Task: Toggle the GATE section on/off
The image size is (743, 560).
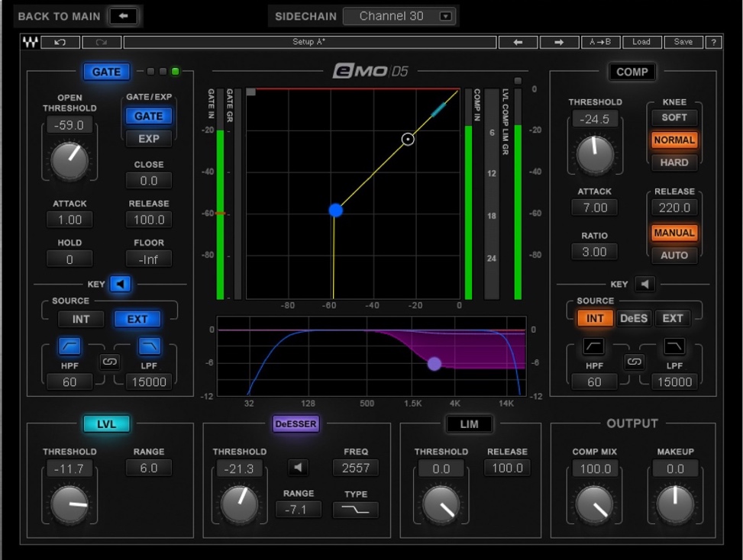Action: pyautogui.click(x=106, y=72)
